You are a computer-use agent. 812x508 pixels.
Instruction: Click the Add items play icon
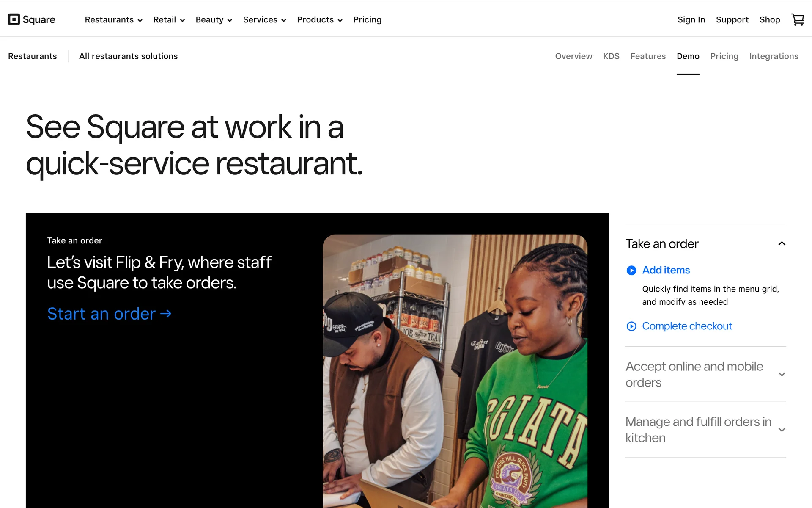631,270
